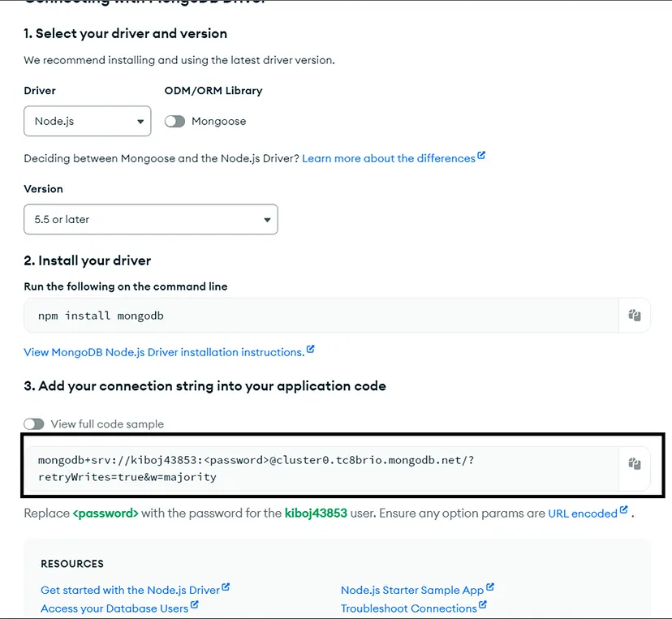The image size is (672, 619).
Task: Click external icon beside Access your Database Users
Action: pos(194,605)
